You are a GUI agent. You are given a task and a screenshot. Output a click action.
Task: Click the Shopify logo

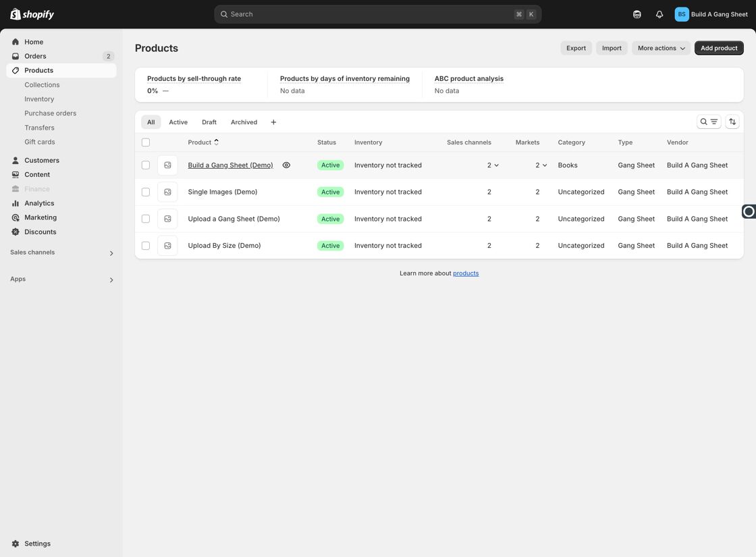(x=32, y=14)
